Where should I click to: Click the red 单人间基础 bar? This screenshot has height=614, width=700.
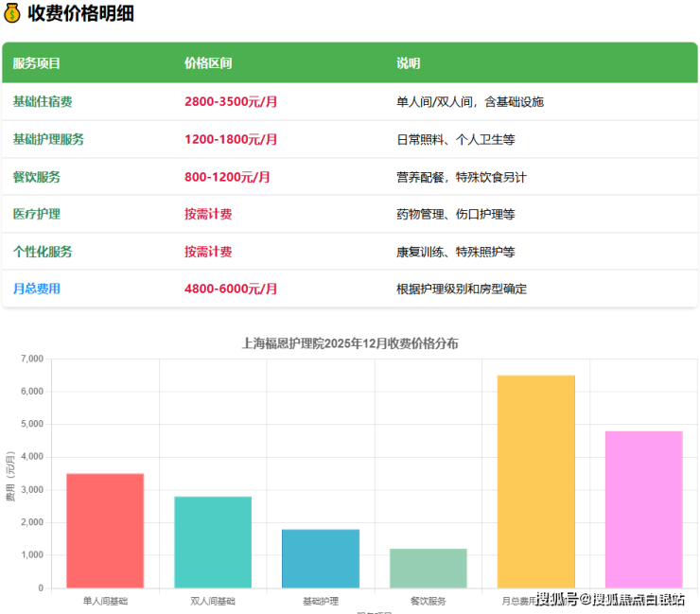tap(105, 530)
